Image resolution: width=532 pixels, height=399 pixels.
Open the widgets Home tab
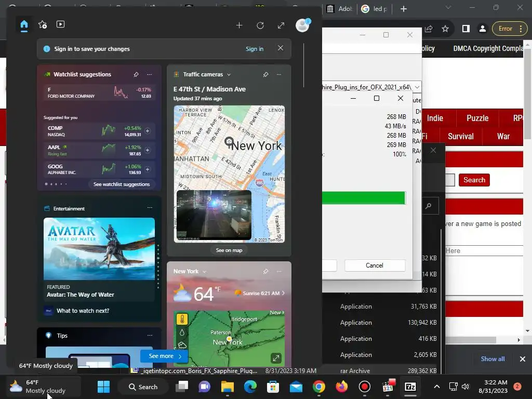pos(24,25)
